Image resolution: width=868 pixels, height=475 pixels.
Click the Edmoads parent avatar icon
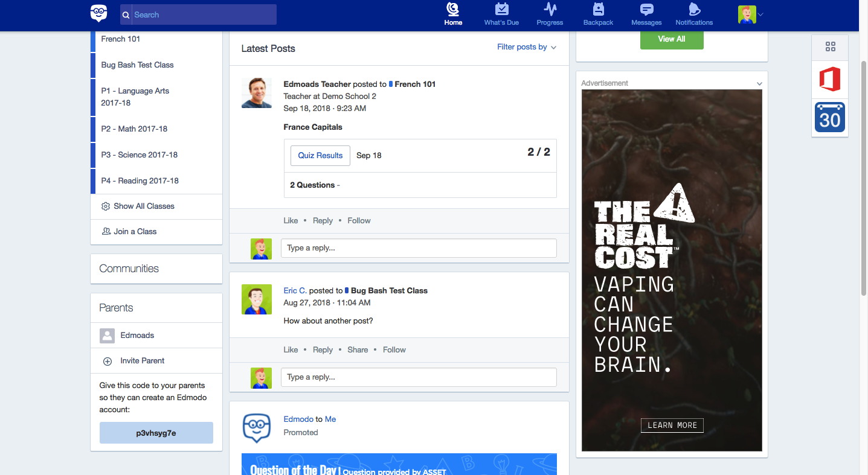coord(107,336)
